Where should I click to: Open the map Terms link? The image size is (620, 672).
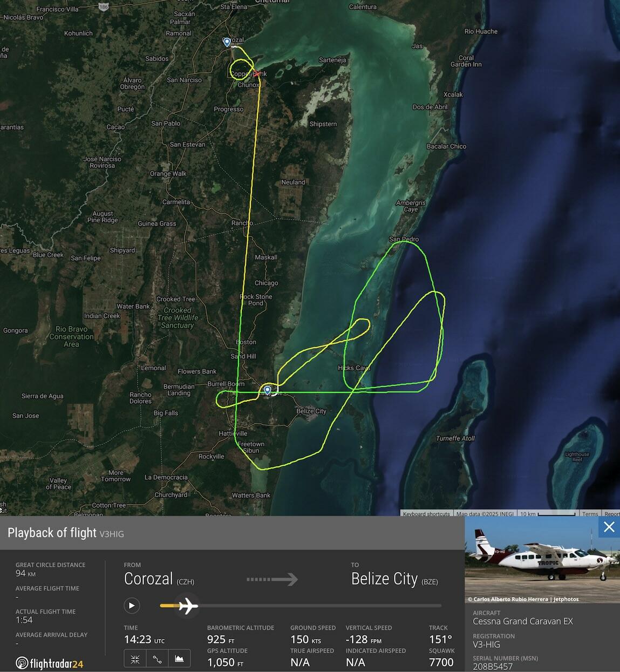click(x=590, y=513)
